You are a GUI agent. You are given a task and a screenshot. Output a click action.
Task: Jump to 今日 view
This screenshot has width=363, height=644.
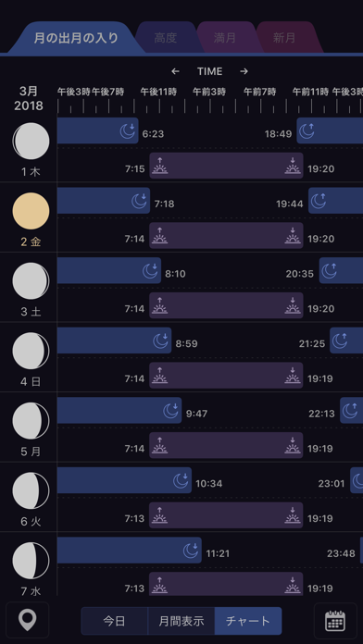[x=114, y=621]
